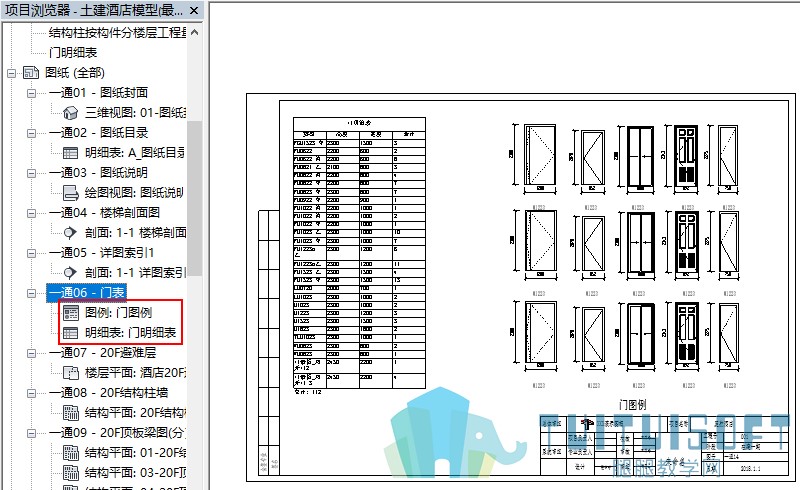Click the drafting view icon for 绘图视图: 图纸说明

70,192
